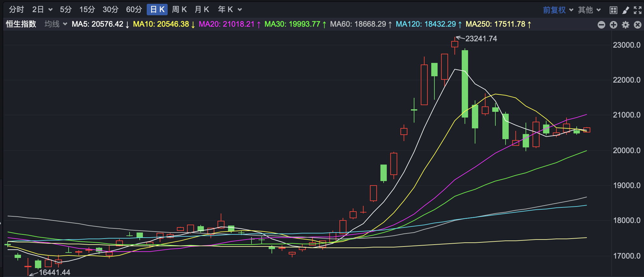This screenshot has width=644, height=277.
Task: Open the 月K monthly chart
Action: [202, 10]
